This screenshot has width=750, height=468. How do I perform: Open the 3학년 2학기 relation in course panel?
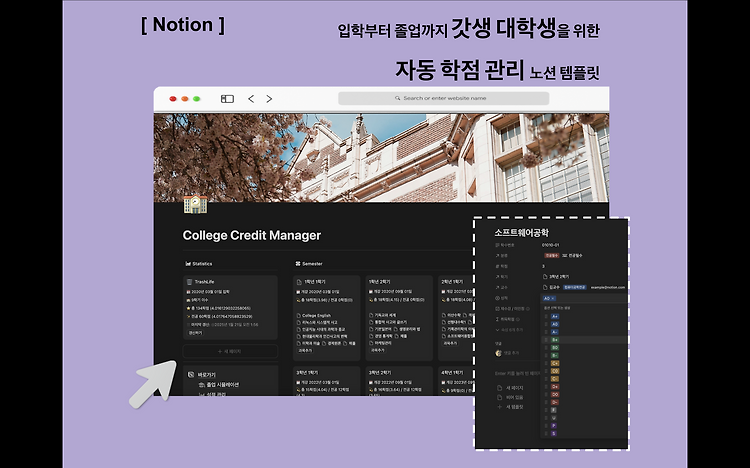(x=556, y=277)
